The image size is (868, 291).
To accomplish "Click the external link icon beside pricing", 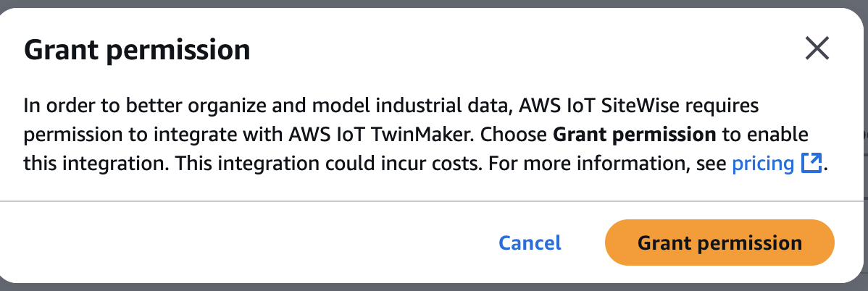I will [811, 164].
